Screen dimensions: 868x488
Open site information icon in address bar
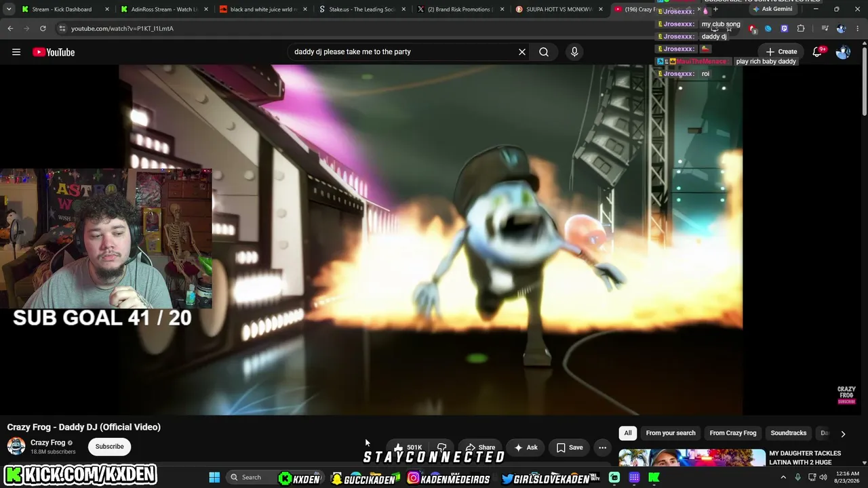[x=62, y=28]
